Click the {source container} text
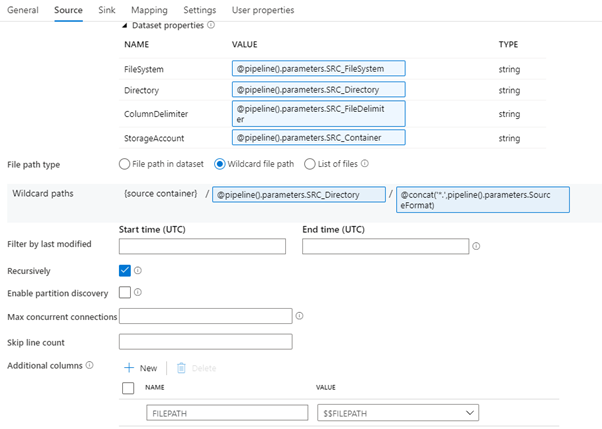 (x=160, y=194)
